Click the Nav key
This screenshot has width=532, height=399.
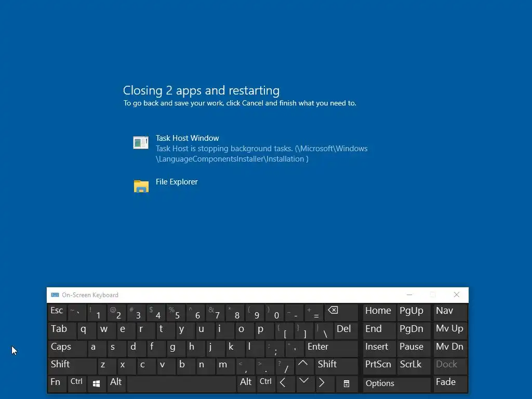(450, 312)
